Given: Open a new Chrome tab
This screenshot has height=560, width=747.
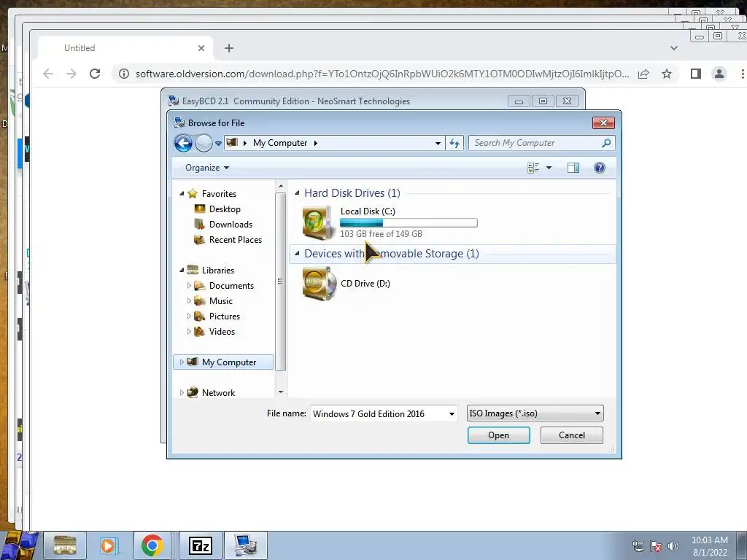Looking at the screenshot, I should coord(229,48).
